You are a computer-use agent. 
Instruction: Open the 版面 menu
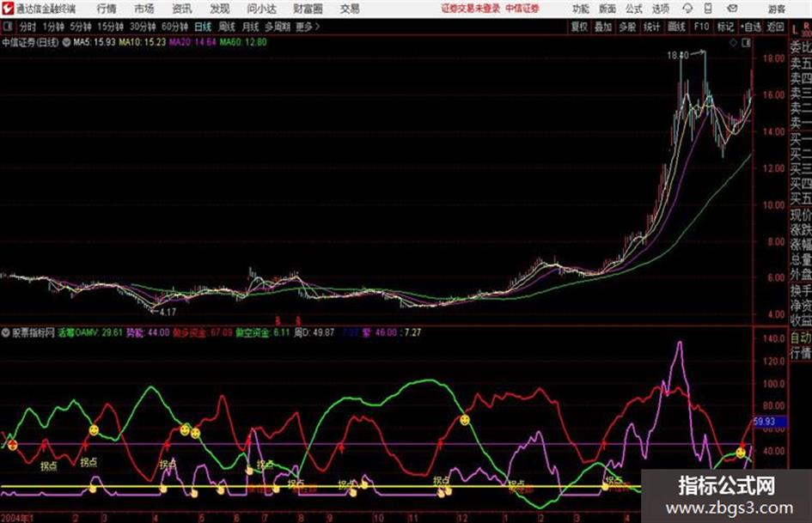point(607,9)
